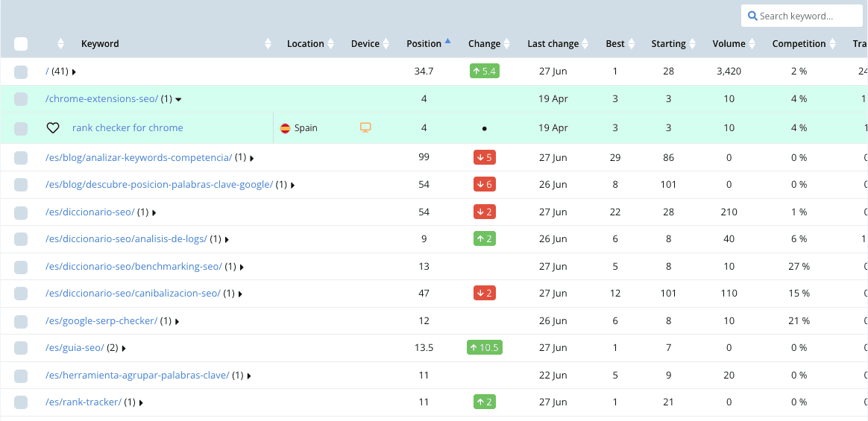Click the desktop device icon for Spain row
868x421 pixels.
tap(365, 128)
